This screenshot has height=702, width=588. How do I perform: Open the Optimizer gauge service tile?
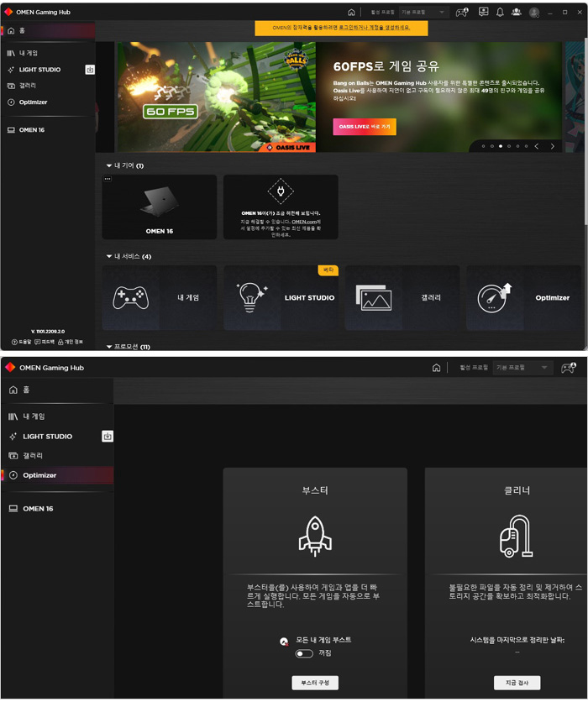(x=523, y=298)
